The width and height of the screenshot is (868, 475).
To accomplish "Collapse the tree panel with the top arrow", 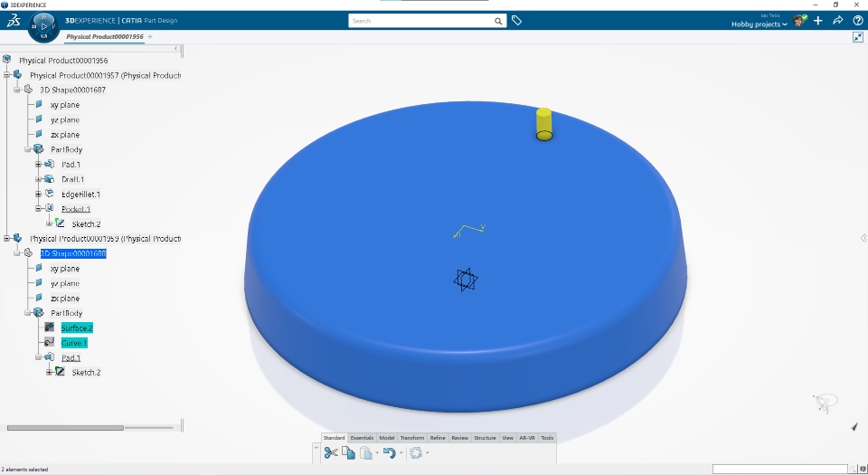I will pyautogui.click(x=176, y=49).
